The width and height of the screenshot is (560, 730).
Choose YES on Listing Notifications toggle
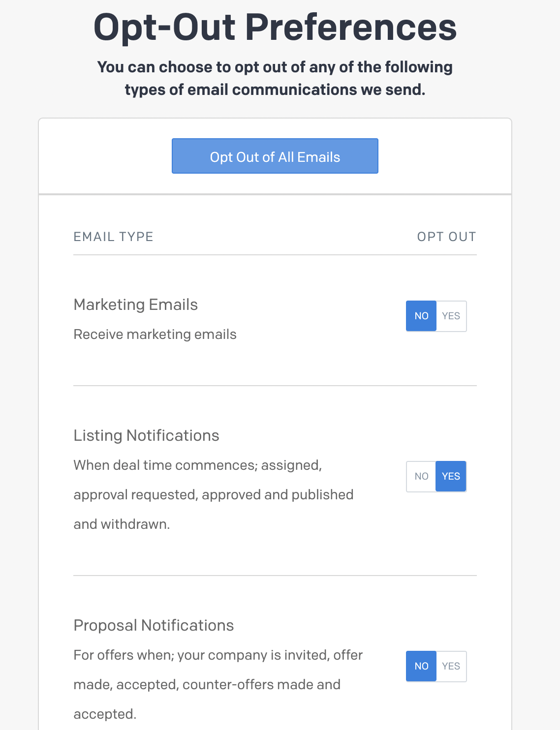tap(451, 476)
